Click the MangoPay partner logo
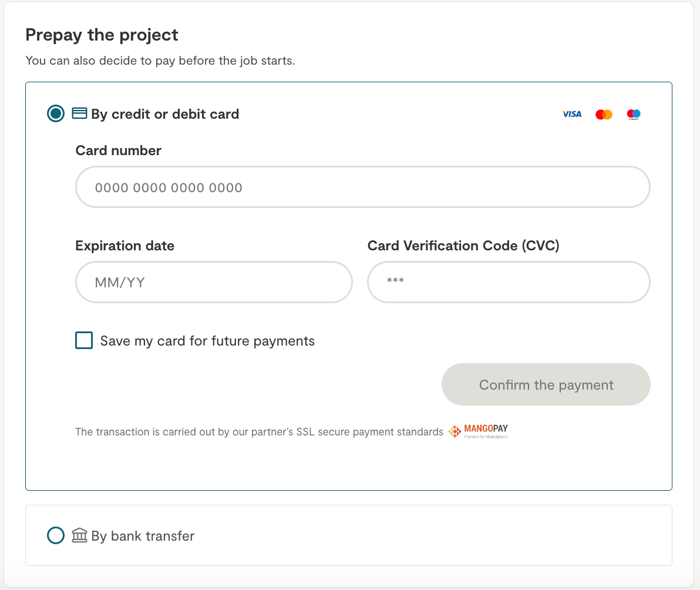 (479, 432)
